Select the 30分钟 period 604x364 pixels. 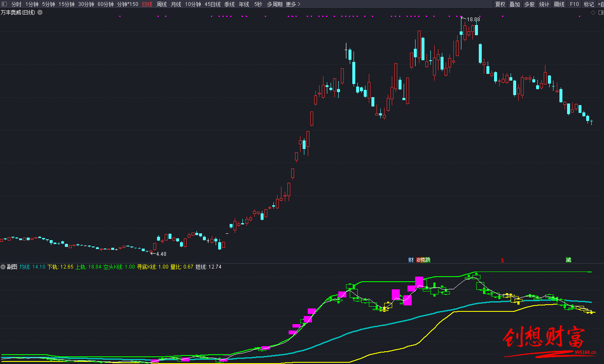[86, 4]
